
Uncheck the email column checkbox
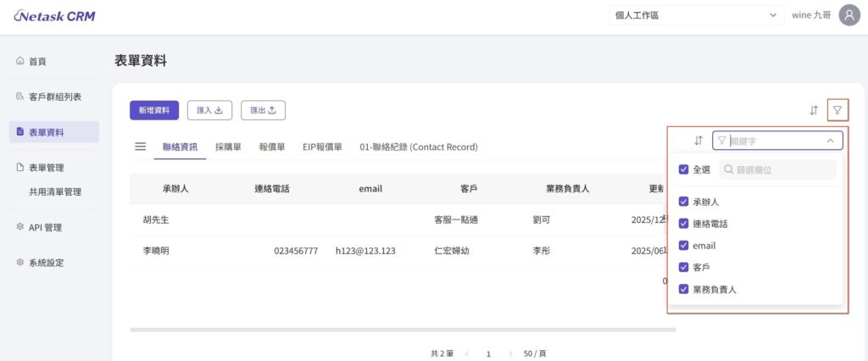pyautogui.click(x=684, y=246)
